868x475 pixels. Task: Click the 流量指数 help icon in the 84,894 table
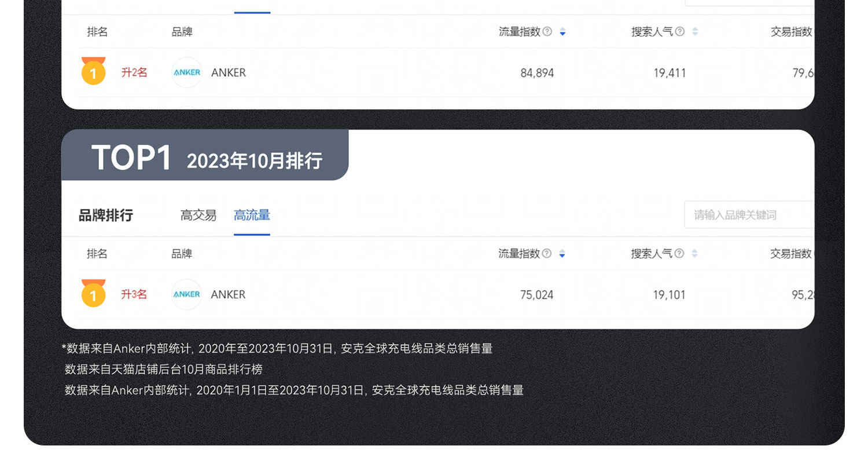tap(547, 31)
